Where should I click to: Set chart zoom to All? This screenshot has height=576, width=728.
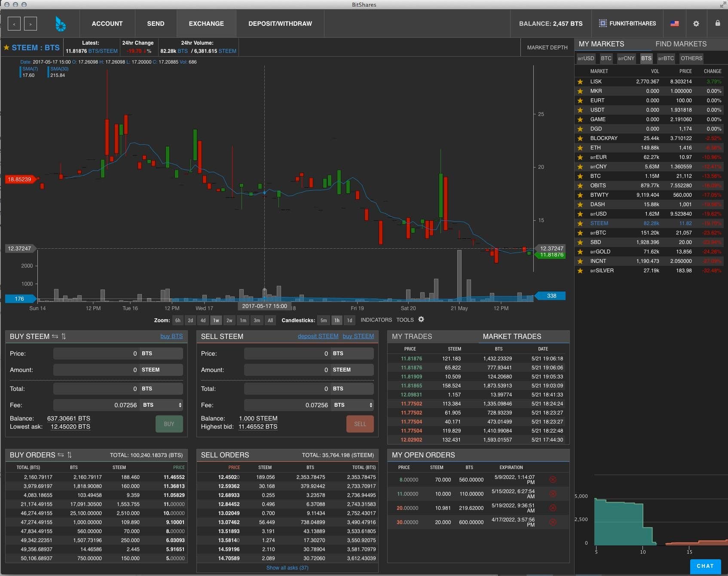click(x=270, y=320)
